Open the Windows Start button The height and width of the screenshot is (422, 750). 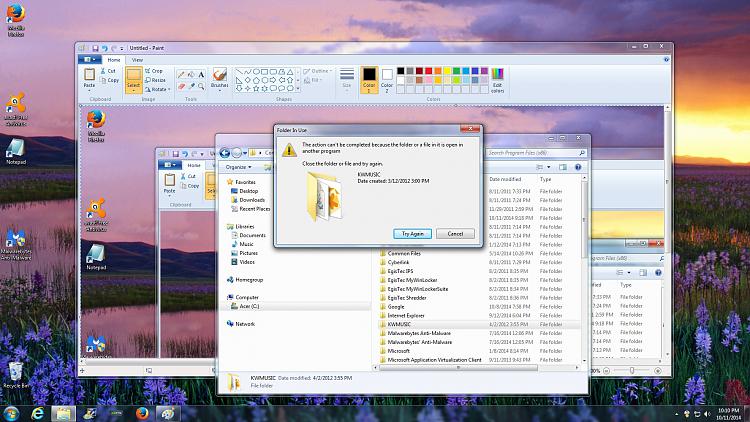[11, 413]
